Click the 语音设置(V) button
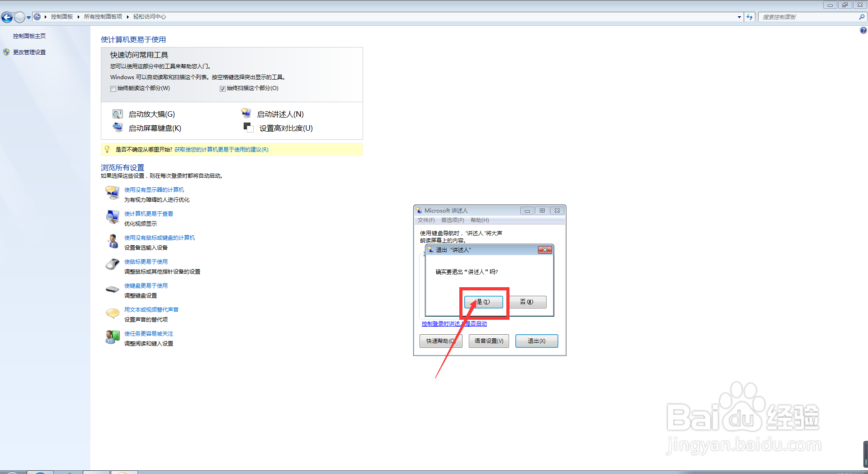 (489, 341)
